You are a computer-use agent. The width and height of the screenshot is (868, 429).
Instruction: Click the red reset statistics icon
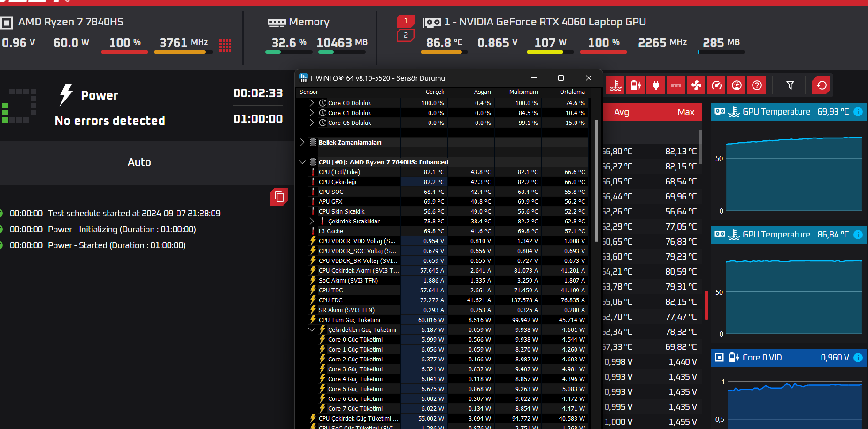(822, 85)
